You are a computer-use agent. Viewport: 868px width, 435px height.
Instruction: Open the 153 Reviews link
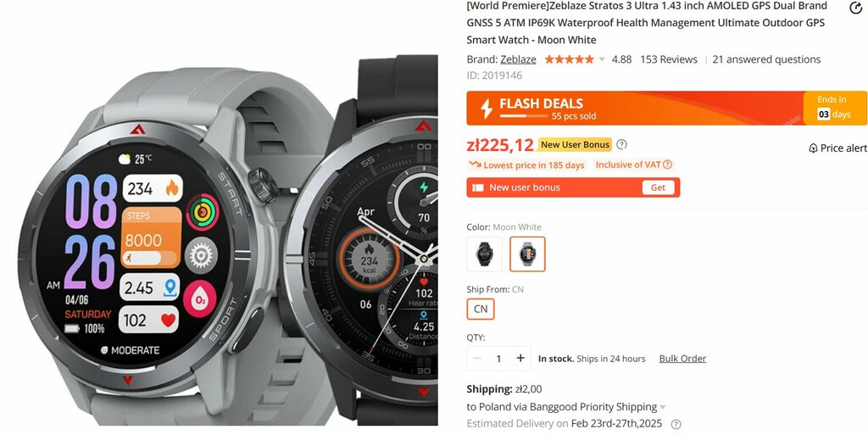(x=669, y=59)
